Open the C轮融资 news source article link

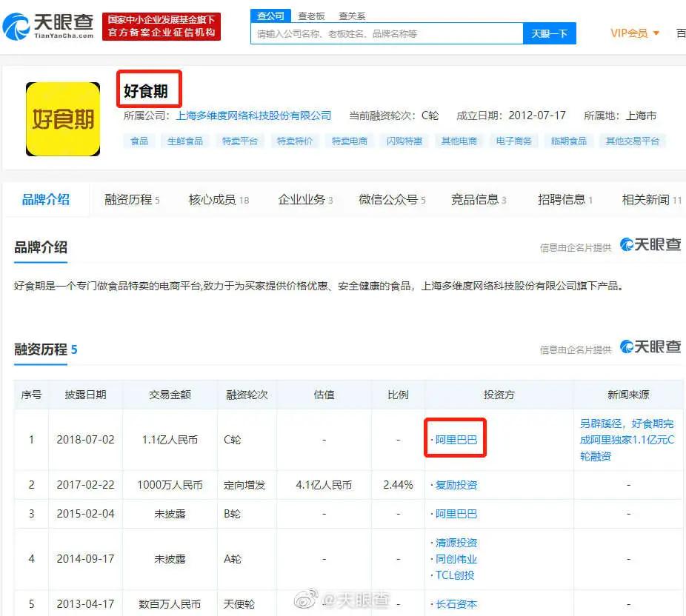pyautogui.click(x=628, y=438)
